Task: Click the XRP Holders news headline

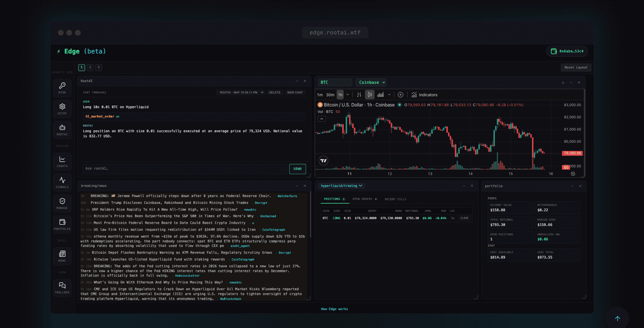Action: [165, 210]
